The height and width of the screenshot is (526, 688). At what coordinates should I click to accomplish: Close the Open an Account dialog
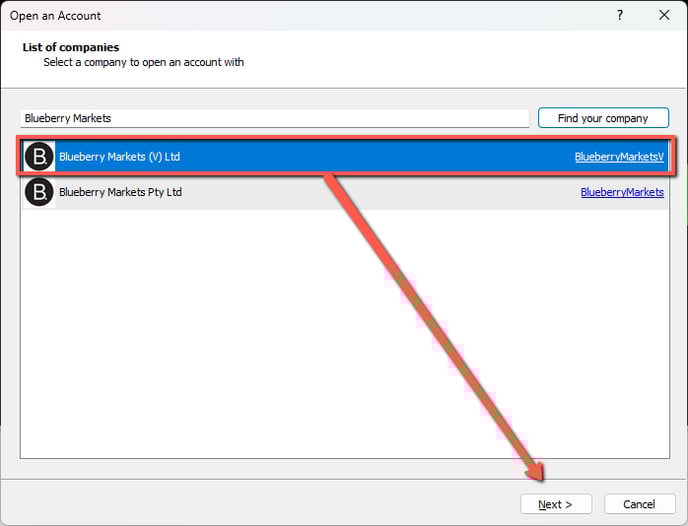664,15
